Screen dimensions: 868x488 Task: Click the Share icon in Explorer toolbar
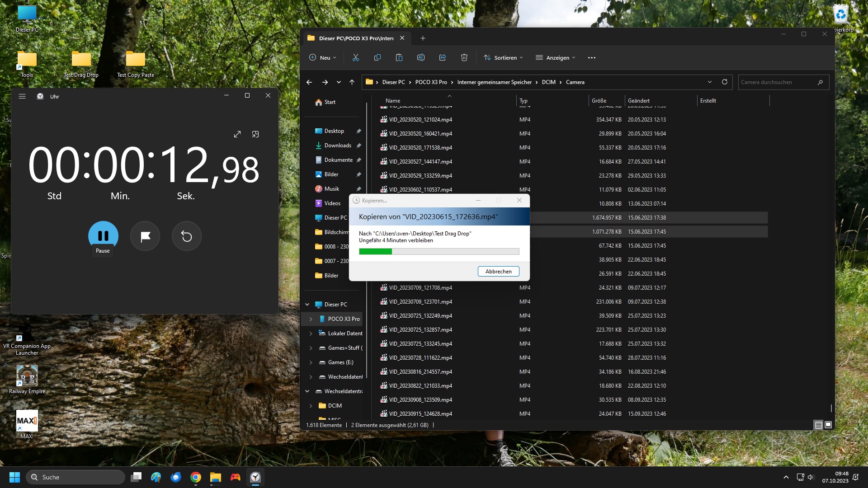443,57
